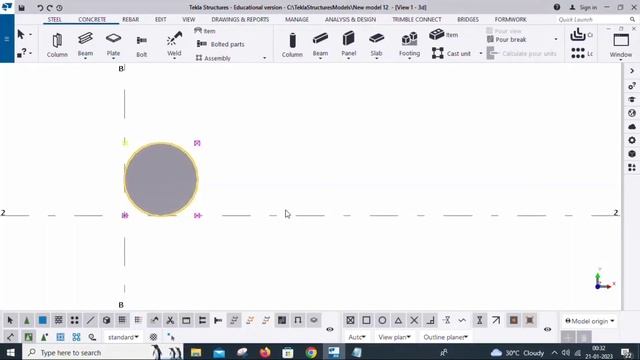Image resolution: width=640 pixels, height=360 pixels.
Task: Select the steel Beam tool
Action: click(85, 43)
